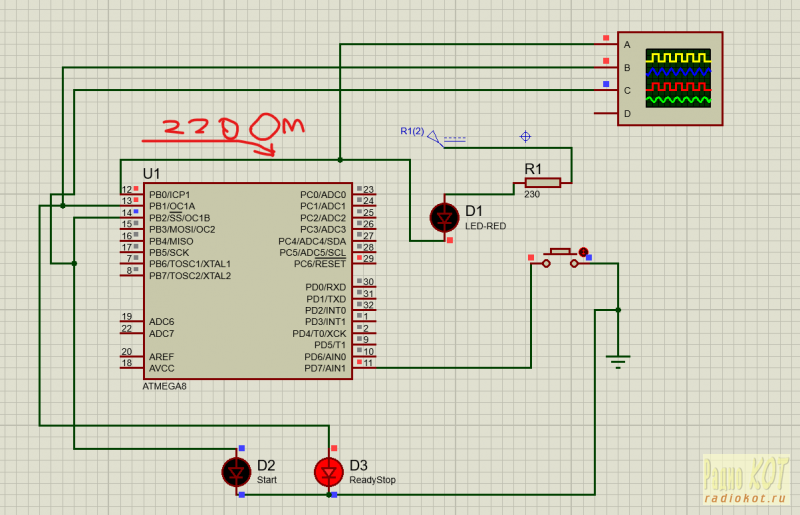The width and height of the screenshot is (800, 515).
Task: Select the D1 LED-RED diode symbol
Action: click(x=441, y=217)
